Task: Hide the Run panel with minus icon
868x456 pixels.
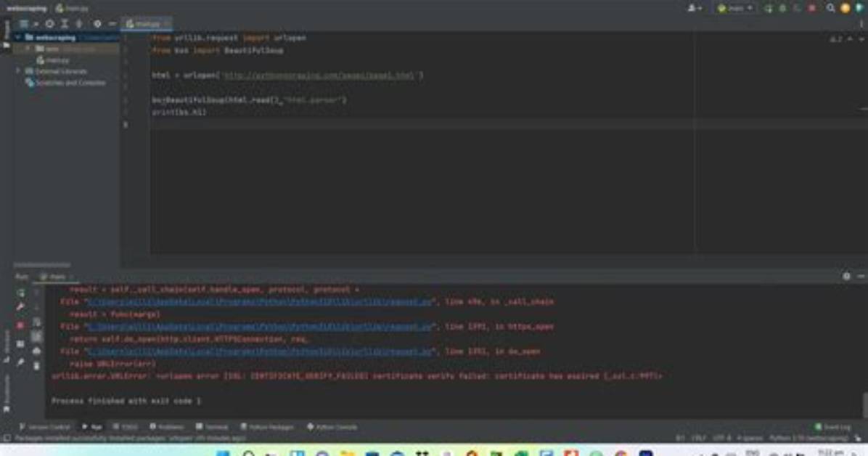Action: 861,276
